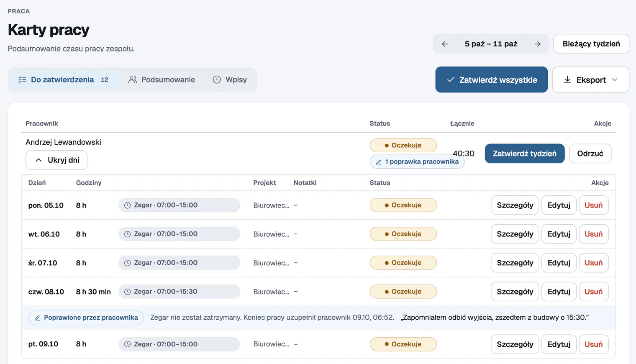Image resolution: width=636 pixels, height=364 pixels.
Task: Edit the wt. 06.10 entry
Action: pos(559,234)
